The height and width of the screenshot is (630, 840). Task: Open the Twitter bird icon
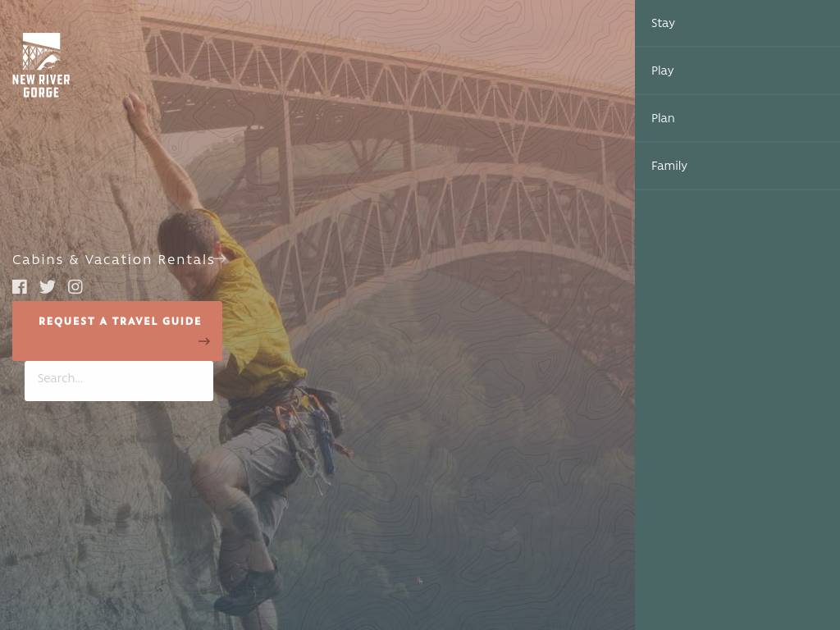48,286
